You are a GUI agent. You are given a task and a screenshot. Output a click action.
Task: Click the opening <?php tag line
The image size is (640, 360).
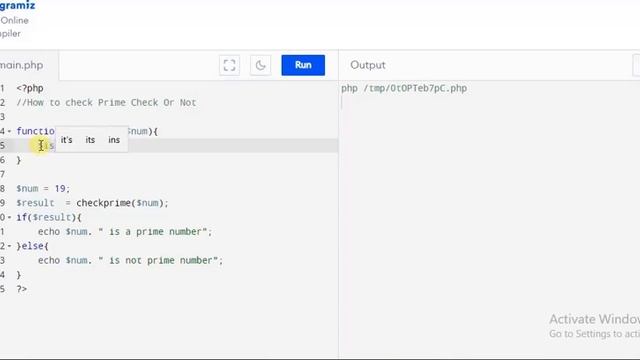point(30,88)
